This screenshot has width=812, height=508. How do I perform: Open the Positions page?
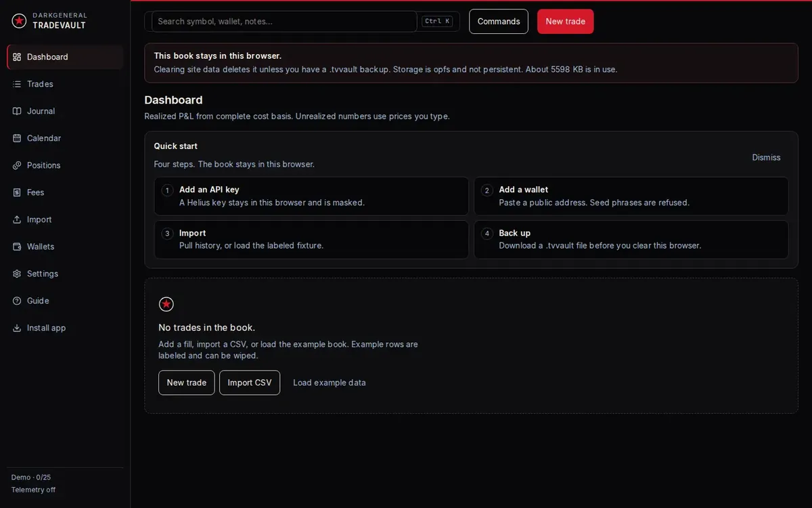point(65,165)
